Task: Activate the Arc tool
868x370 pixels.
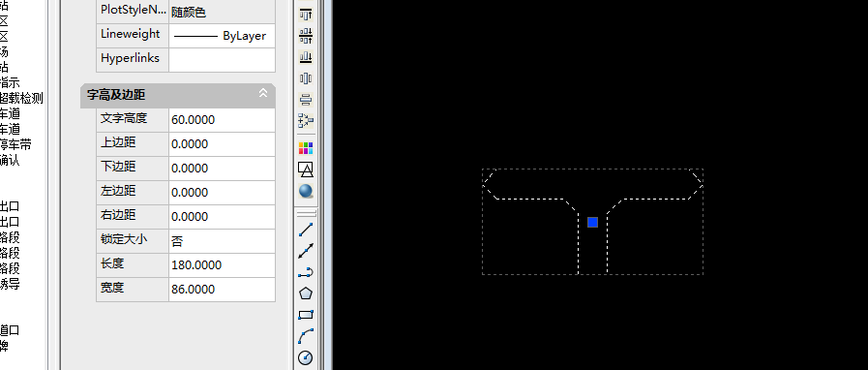Action: pos(306,336)
